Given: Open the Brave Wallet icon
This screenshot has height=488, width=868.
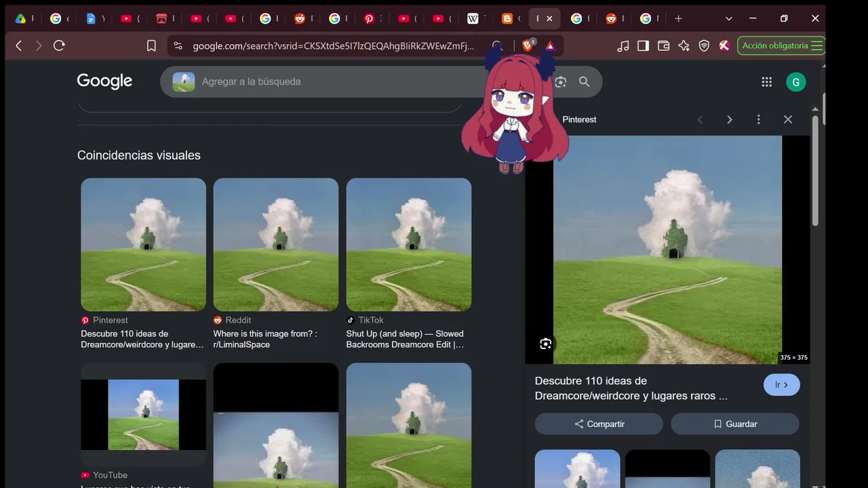Looking at the screenshot, I should [664, 45].
